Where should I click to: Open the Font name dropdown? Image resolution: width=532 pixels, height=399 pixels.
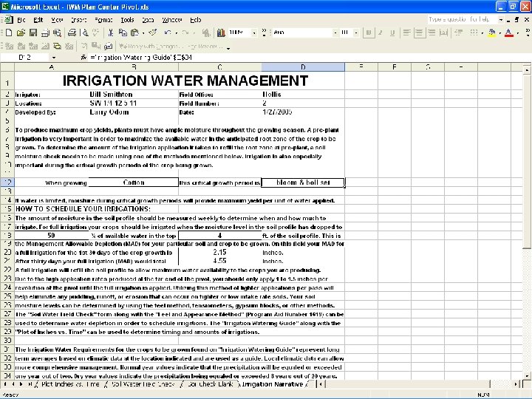tap(335, 33)
